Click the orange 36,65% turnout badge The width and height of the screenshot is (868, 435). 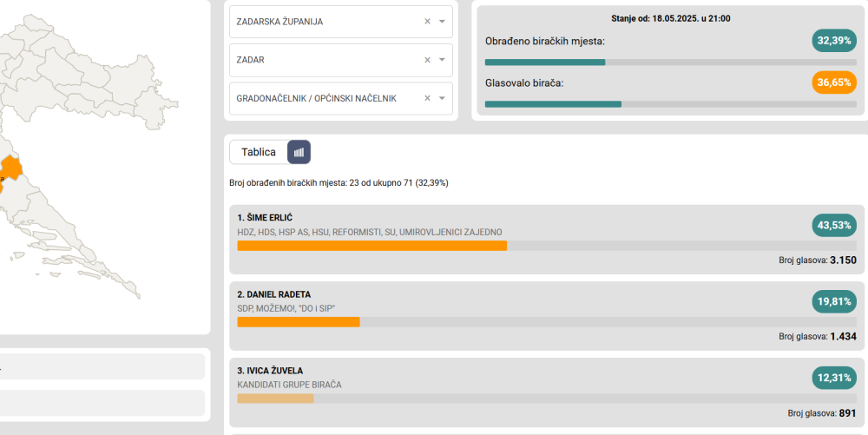(x=834, y=82)
